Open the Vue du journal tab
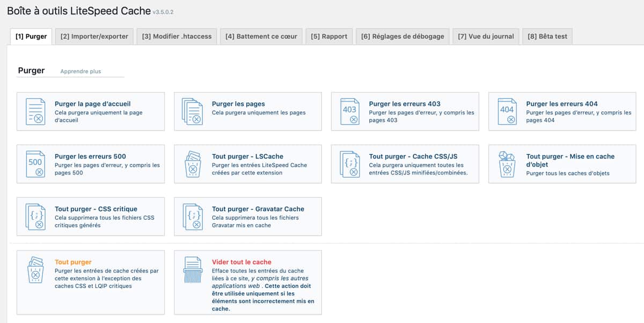This screenshot has height=323, width=644. 486,37
